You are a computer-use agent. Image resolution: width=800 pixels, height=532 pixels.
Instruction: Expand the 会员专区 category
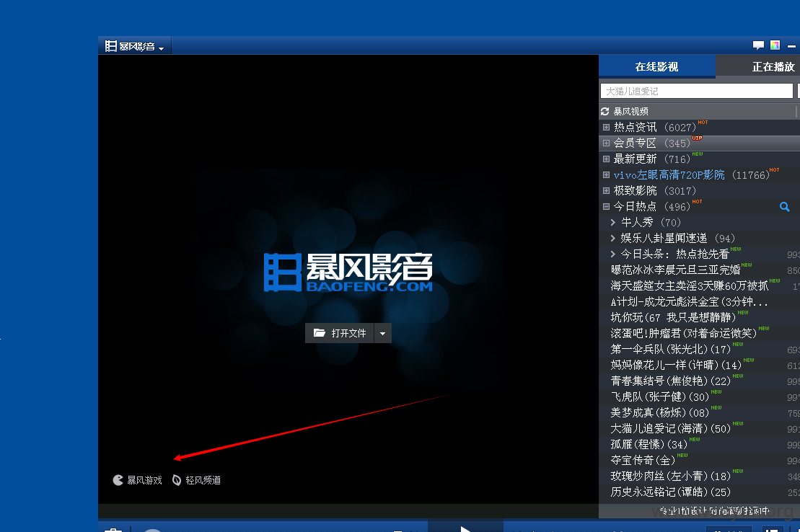point(606,143)
